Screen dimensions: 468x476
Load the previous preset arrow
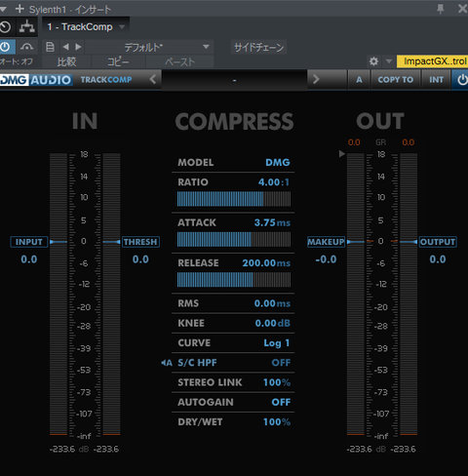[x=66, y=47]
